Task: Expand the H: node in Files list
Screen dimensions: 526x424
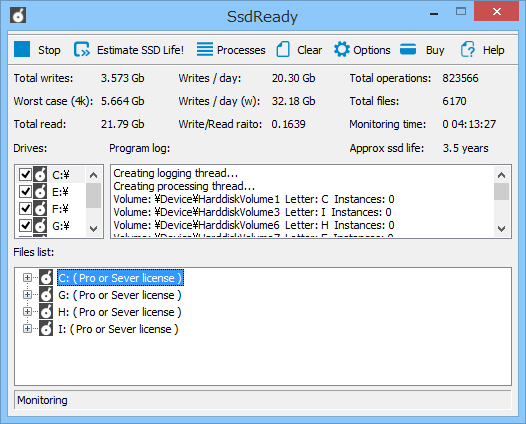Action: [x=27, y=312]
